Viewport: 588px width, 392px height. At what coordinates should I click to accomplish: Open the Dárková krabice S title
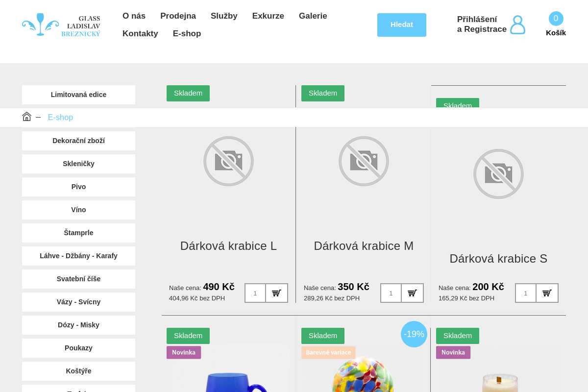[498, 259]
